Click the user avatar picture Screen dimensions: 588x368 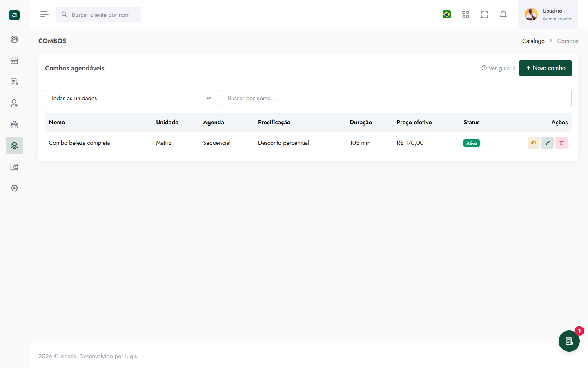pyautogui.click(x=531, y=14)
